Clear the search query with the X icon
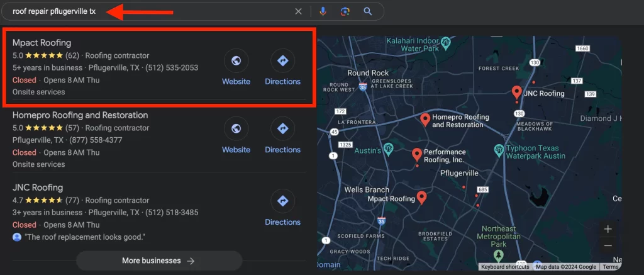 coord(299,11)
